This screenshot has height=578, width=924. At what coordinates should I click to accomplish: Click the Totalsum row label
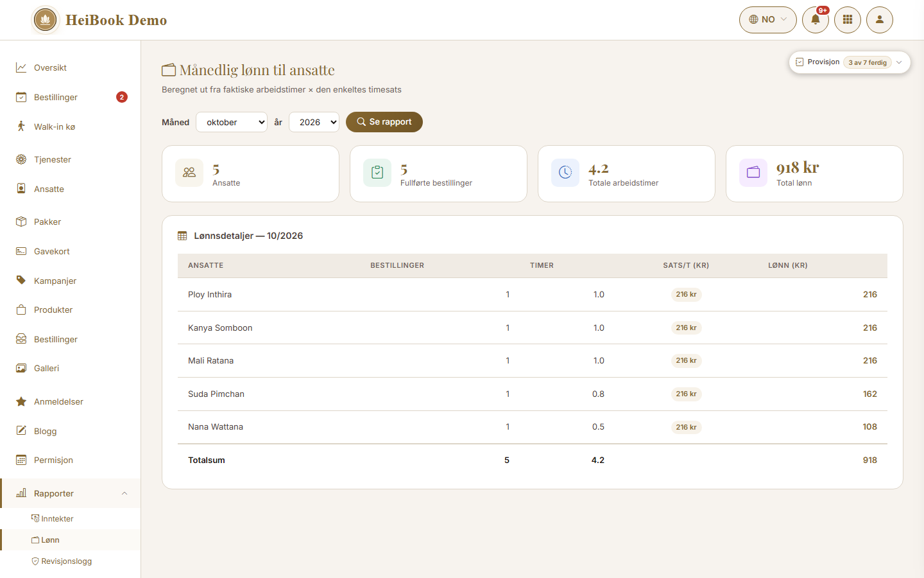coord(207,460)
